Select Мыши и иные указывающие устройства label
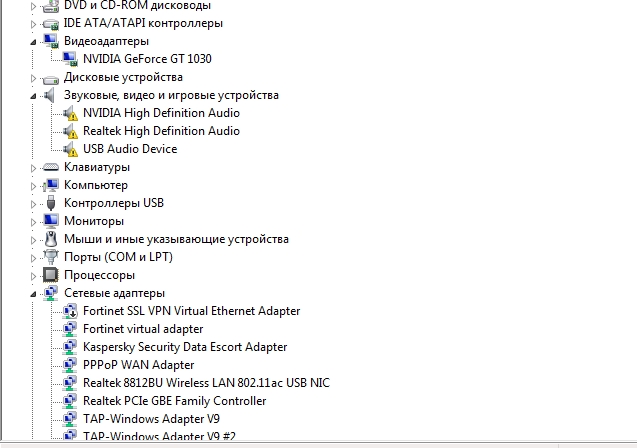This screenshot has width=637, height=448. tap(176, 239)
